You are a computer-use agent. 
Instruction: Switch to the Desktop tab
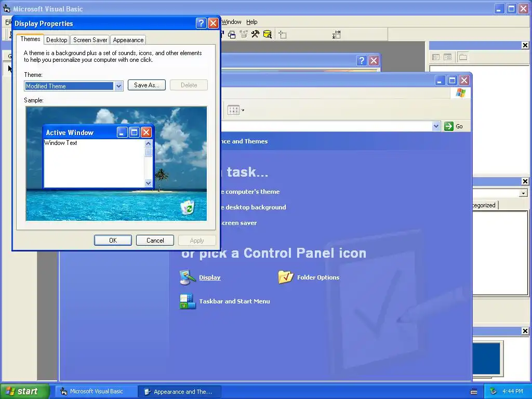coord(57,39)
